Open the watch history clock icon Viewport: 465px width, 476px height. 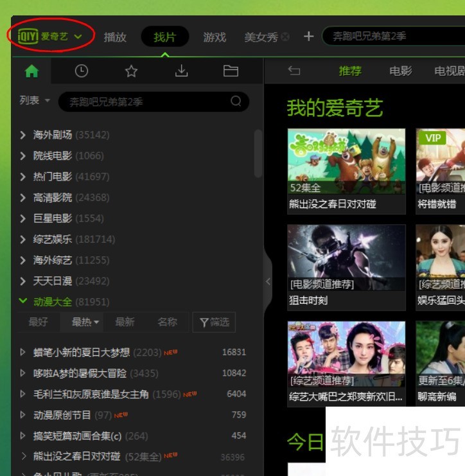[x=82, y=71]
